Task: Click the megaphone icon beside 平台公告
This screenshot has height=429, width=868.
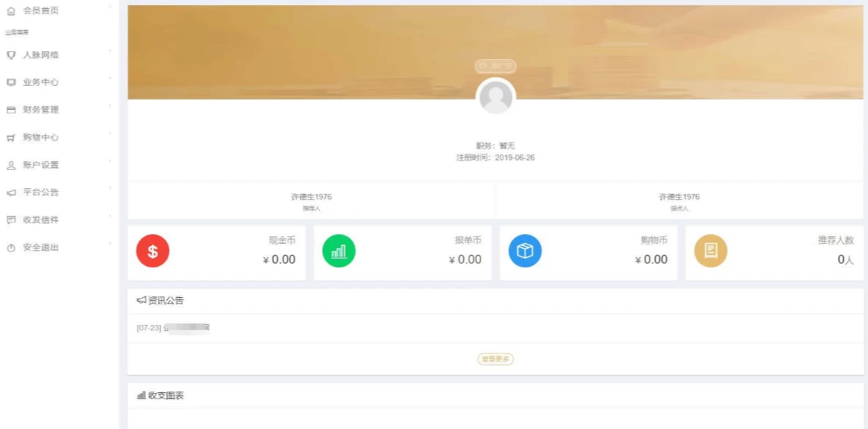Action: [x=11, y=193]
